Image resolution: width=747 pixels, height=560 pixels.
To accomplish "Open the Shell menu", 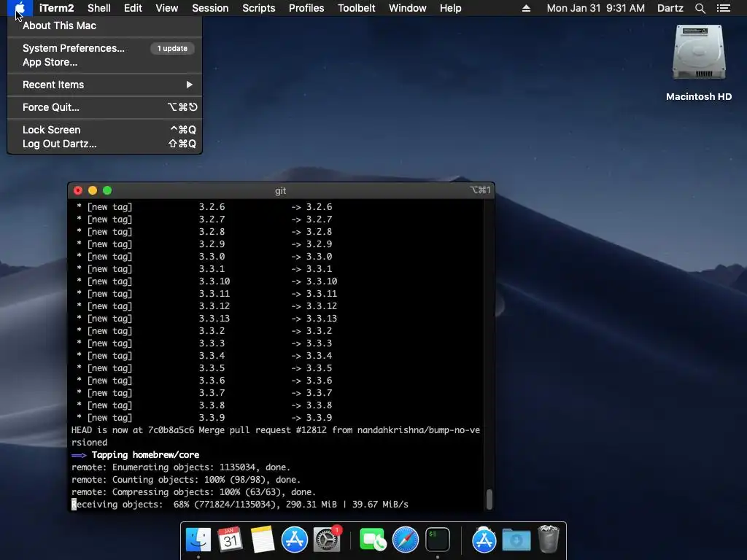I will coord(99,8).
